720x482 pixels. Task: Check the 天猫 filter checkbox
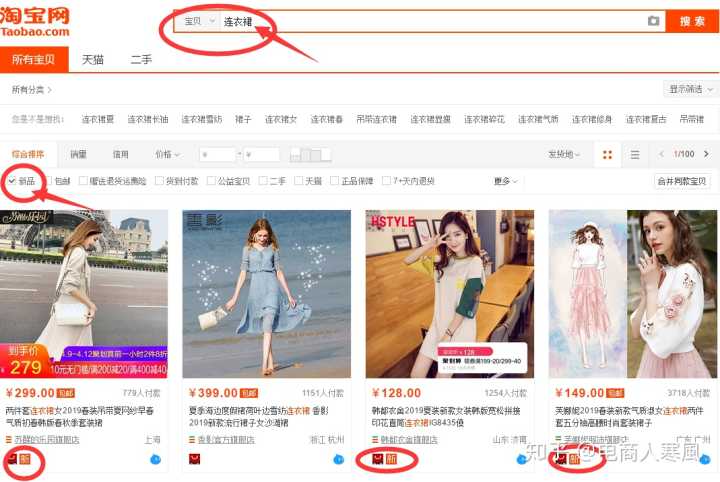tap(298, 181)
